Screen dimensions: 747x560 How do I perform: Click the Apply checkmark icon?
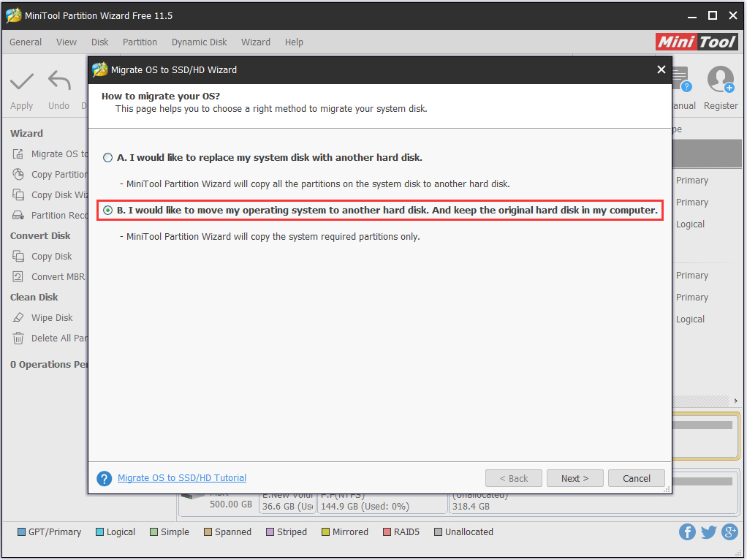point(22,81)
